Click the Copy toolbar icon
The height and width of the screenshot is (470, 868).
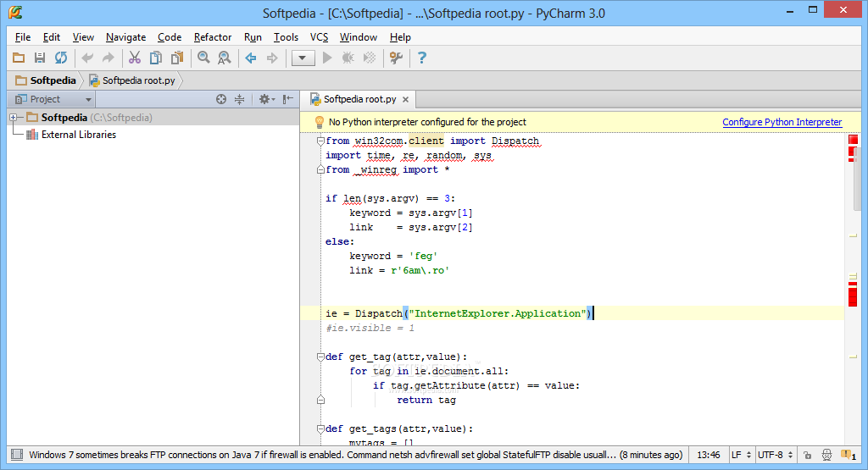tap(156, 58)
